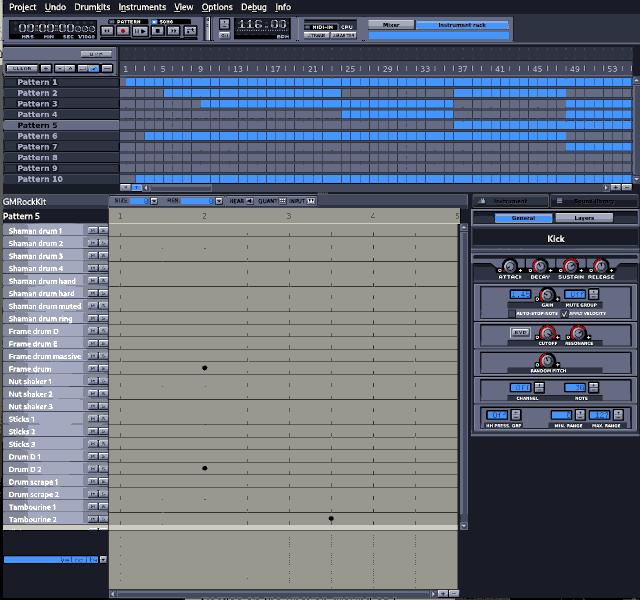Mute the Sticks 1 instrument
Viewport: 640px width, 600px height.
[x=93, y=419]
